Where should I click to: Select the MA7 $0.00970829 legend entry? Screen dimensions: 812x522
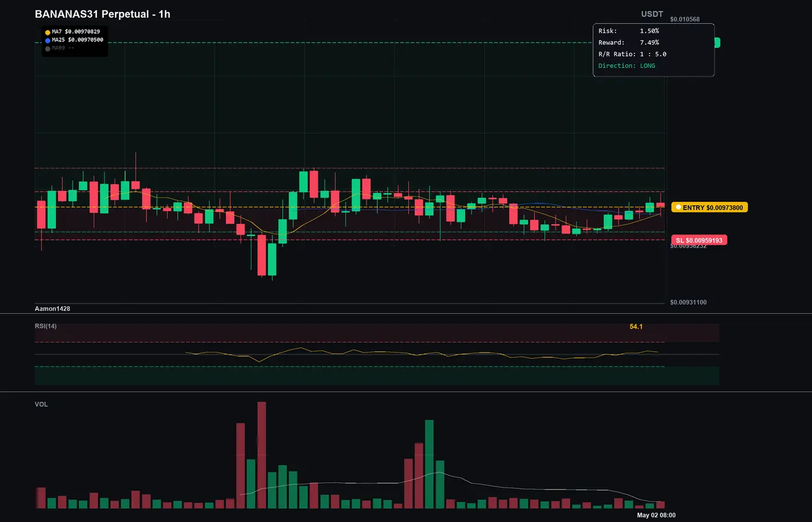[x=72, y=32]
